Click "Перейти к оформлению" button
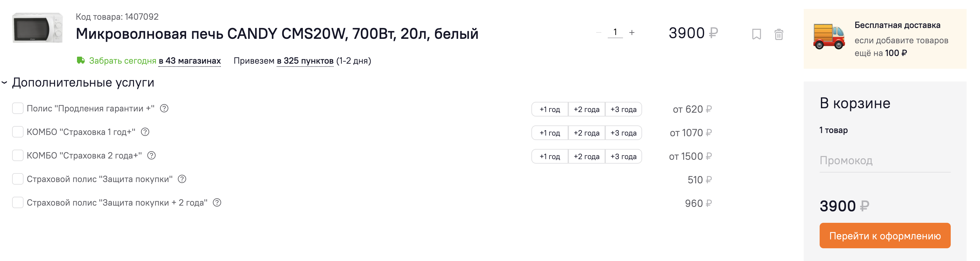 tap(885, 236)
